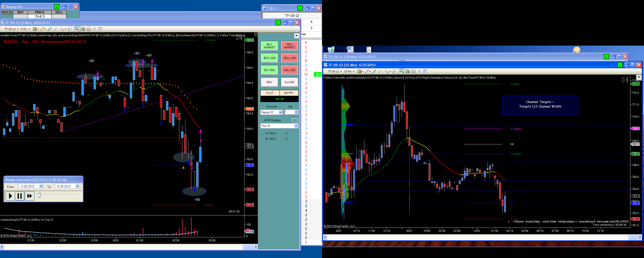
Task: Toggle the F button atop 5 Min price axis
Action: [256, 34]
